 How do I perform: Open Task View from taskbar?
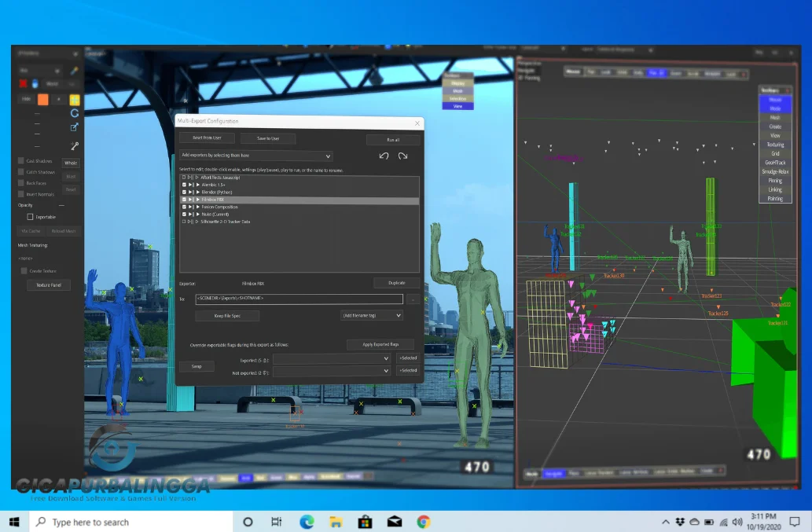click(x=277, y=522)
